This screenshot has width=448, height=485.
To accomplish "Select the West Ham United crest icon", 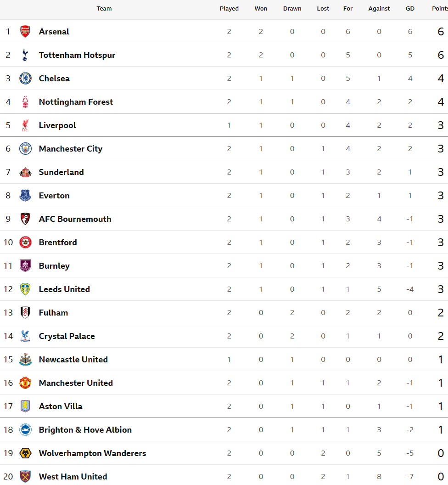I will [x=25, y=476].
